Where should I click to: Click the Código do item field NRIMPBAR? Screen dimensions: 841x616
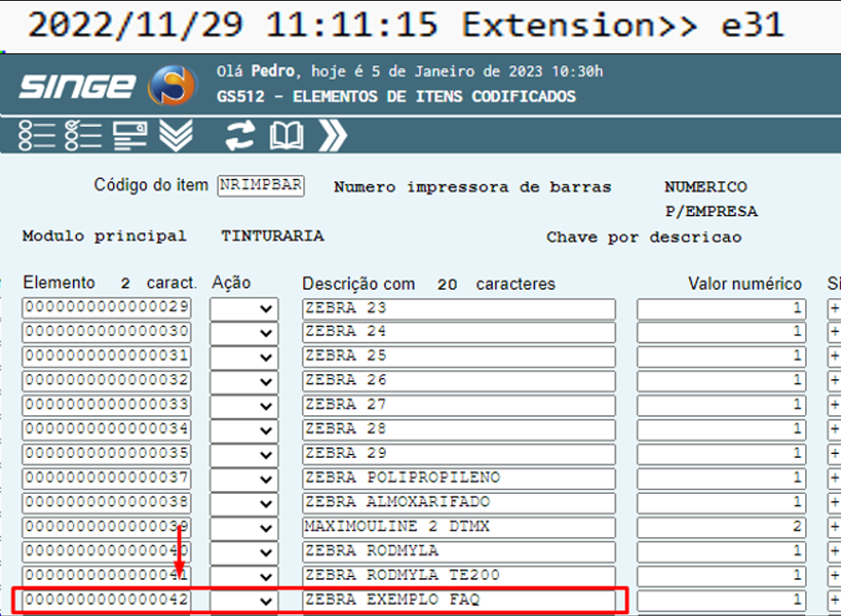point(261,186)
